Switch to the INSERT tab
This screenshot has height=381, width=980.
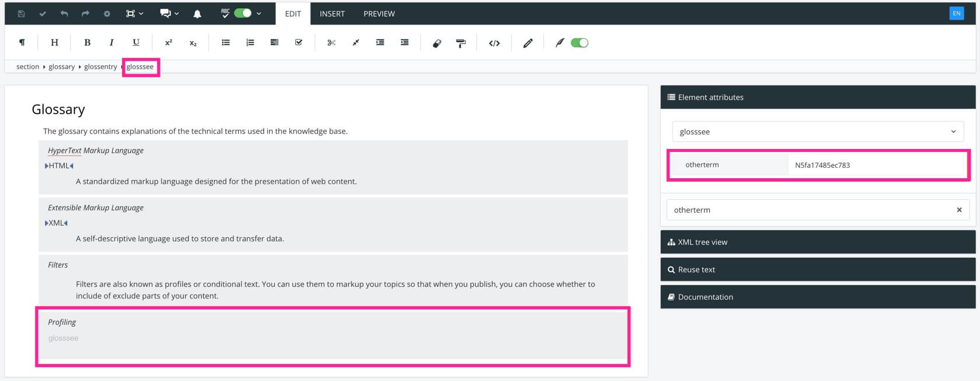(332, 13)
